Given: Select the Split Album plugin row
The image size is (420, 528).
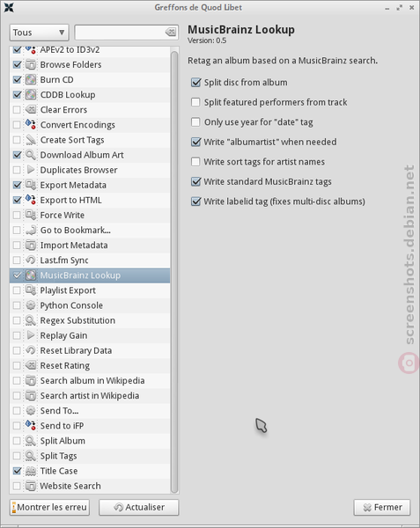Looking at the screenshot, I should tap(90, 441).
